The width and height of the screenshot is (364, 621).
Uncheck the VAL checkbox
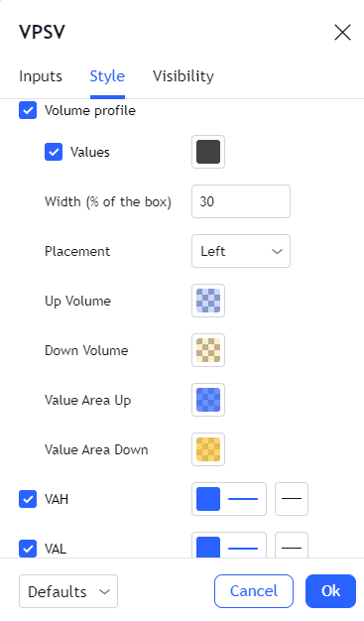[28, 549]
